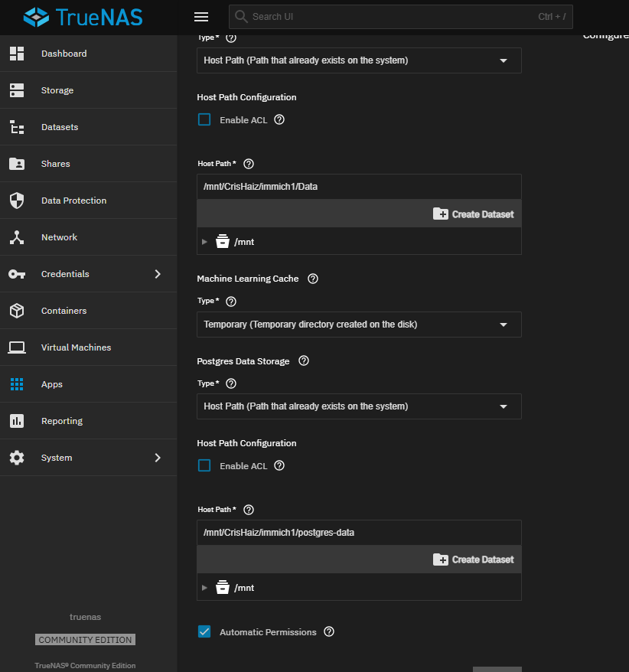Enable ACL for Data host path
The image size is (629, 672).
[x=204, y=119]
